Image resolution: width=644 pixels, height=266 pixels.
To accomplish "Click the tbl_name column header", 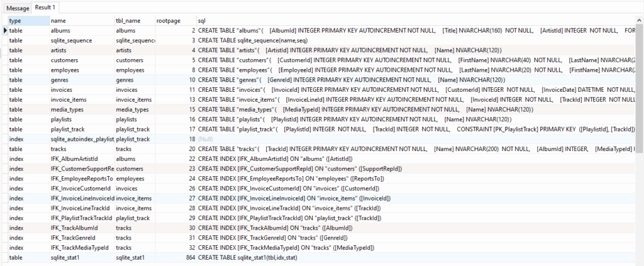I will click(x=135, y=21).
